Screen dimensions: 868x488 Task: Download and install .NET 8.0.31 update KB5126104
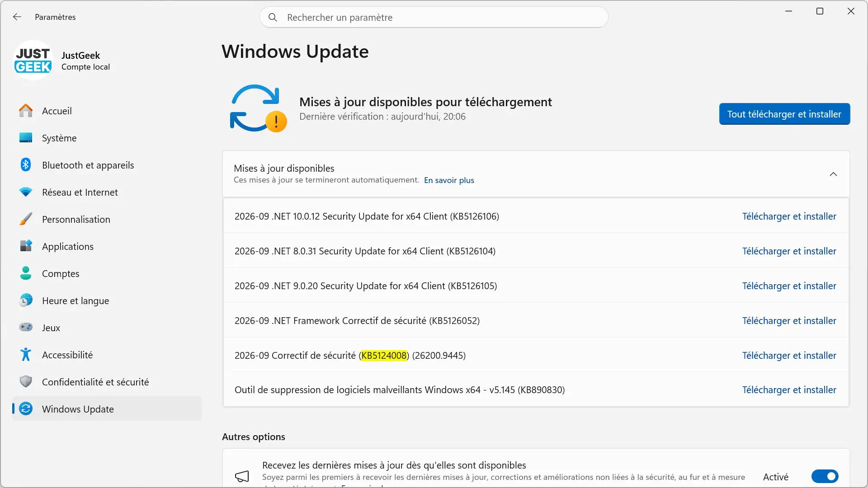pos(789,251)
